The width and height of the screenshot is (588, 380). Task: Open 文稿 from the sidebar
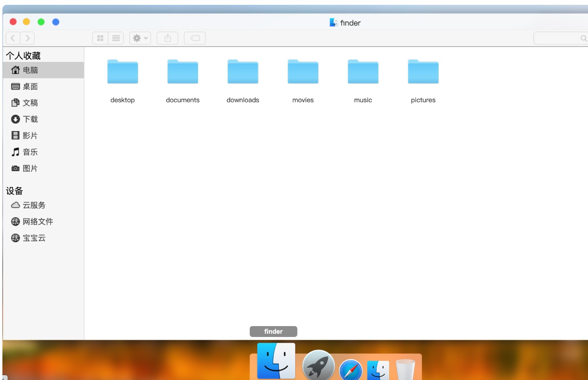coord(30,103)
